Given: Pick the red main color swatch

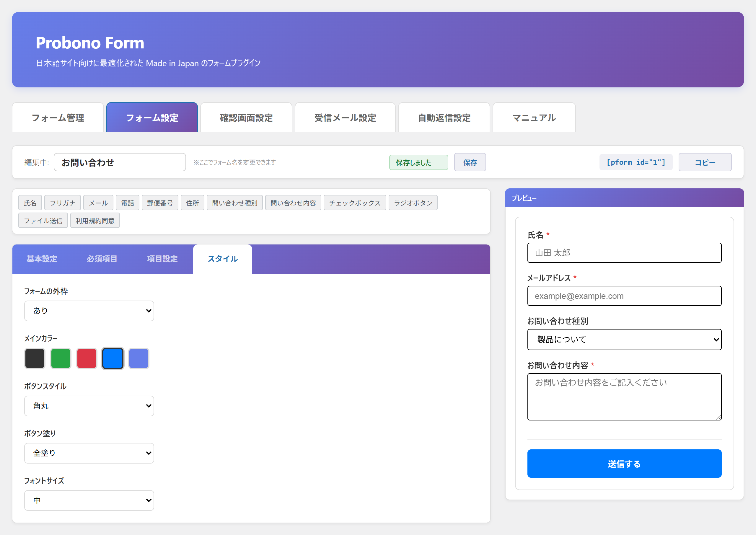Looking at the screenshot, I should 87,358.
